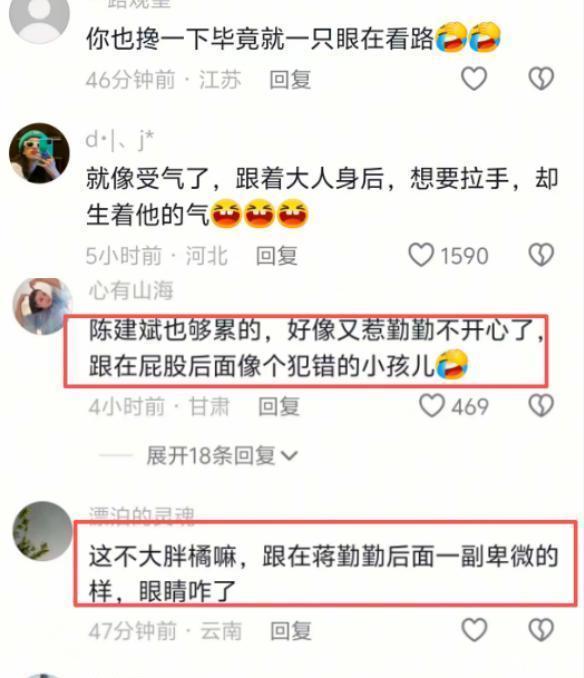Open the profile of user d·|、j*
The image size is (584, 678).
coord(120,140)
